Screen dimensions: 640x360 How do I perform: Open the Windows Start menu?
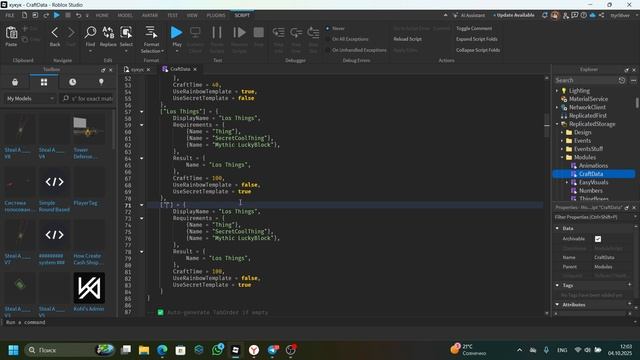click(13, 350)
